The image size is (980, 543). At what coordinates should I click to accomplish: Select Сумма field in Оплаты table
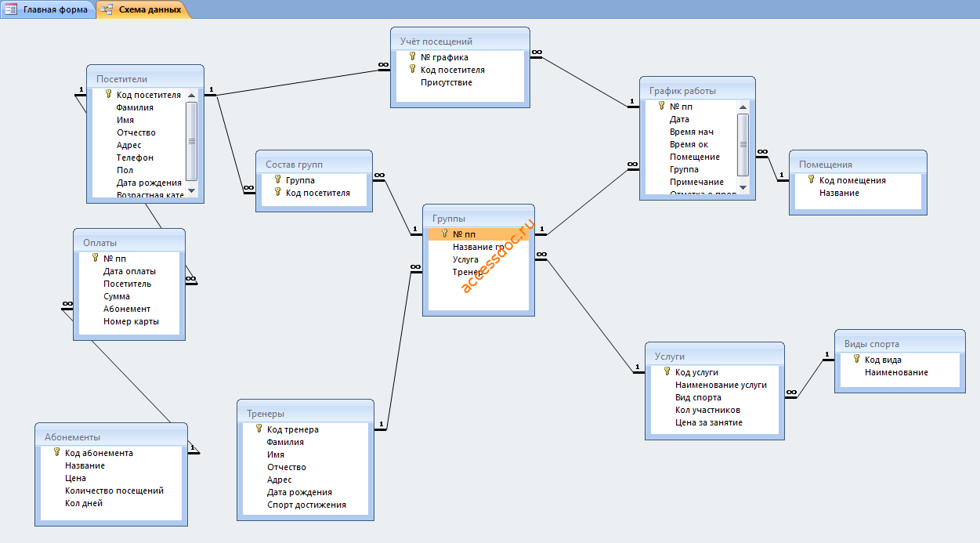[x=117, y=296]
